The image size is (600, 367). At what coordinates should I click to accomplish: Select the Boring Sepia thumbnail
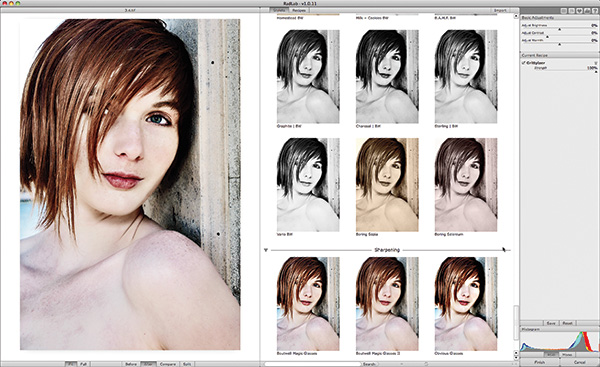[387, 185]
